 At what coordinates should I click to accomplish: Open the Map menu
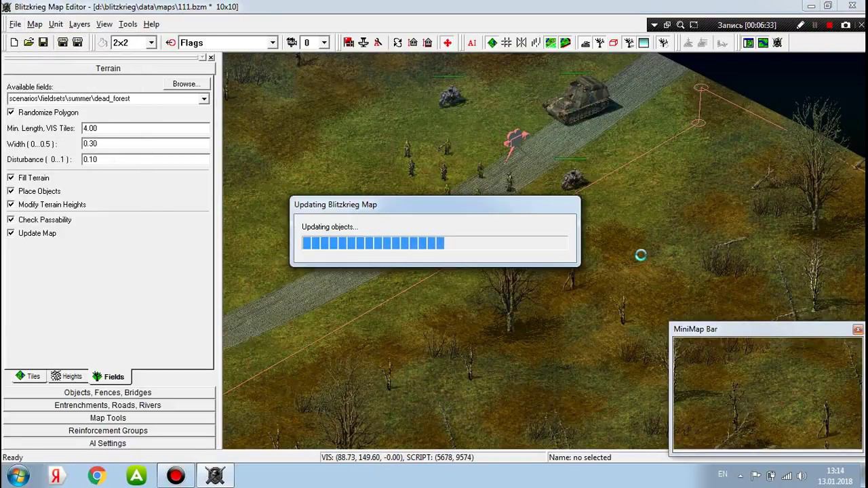tap(35, 24)
